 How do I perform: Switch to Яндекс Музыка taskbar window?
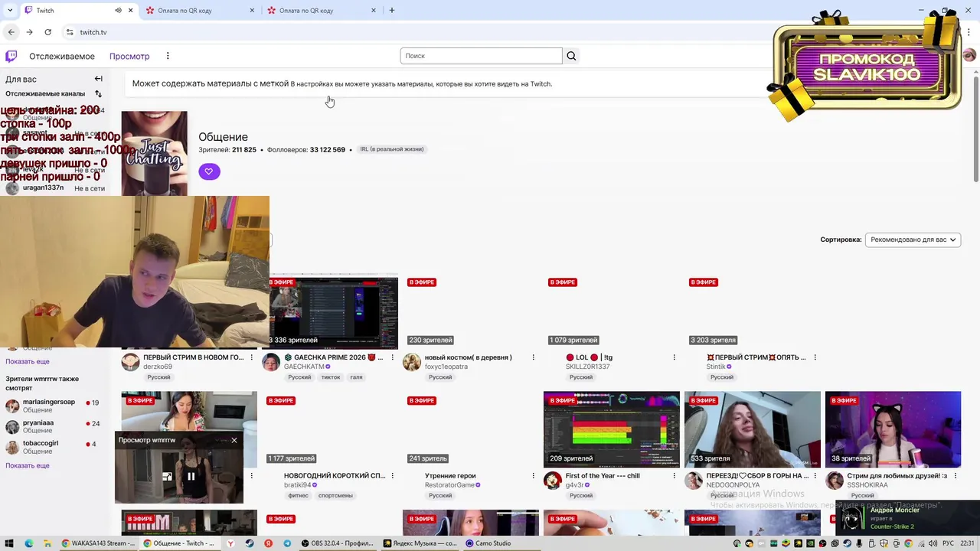tap(422, 543)
